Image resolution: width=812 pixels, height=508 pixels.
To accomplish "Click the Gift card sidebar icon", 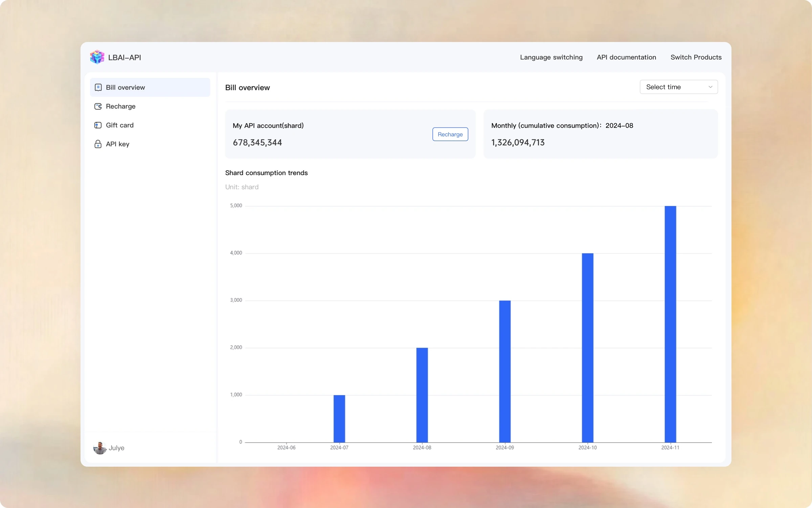I will click(98, 125).
